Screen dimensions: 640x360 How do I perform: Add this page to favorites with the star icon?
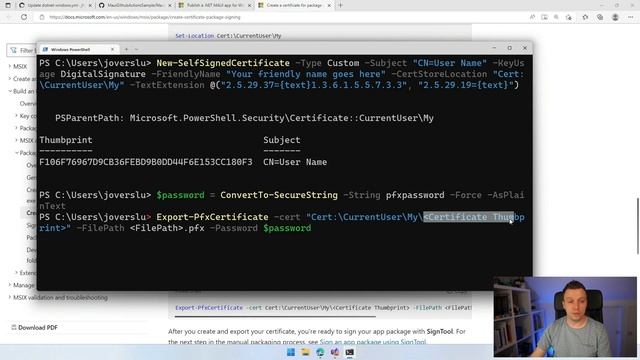tap(569, 17)
